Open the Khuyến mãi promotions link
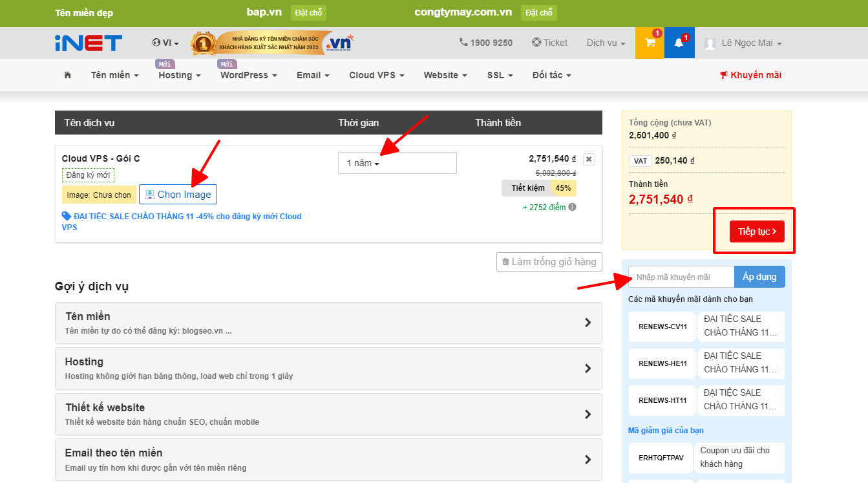Image resolution: width=868 pixels, height=483 pixels. pos(751,75)
